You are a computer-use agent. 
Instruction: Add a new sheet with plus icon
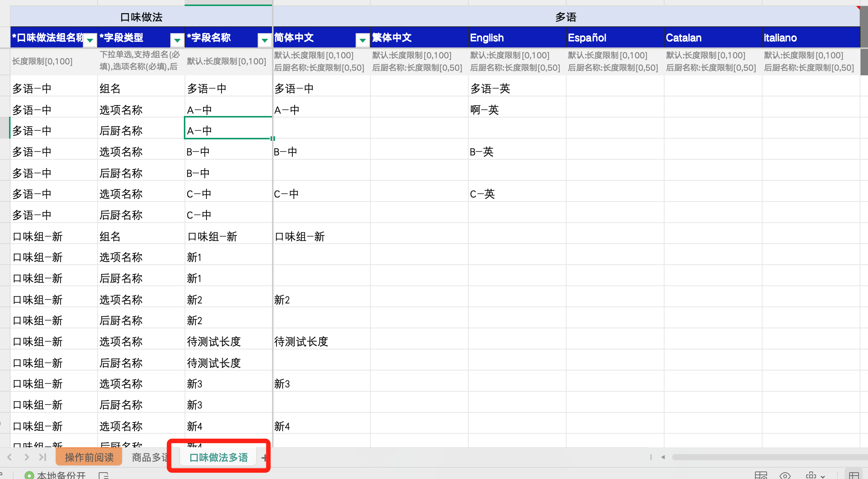(x=264, y=458)
